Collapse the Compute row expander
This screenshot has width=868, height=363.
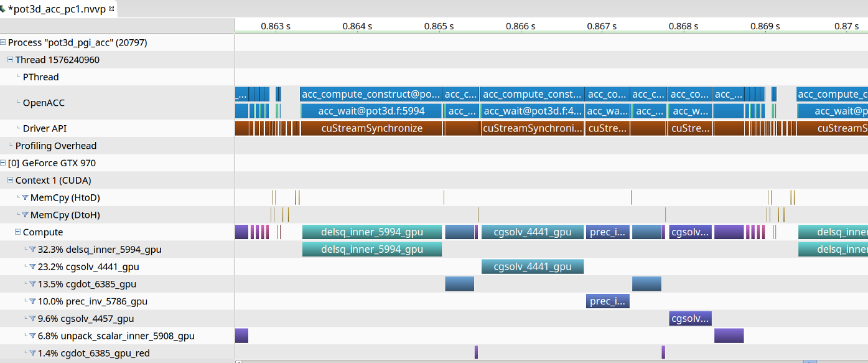(x=17, y=232)
